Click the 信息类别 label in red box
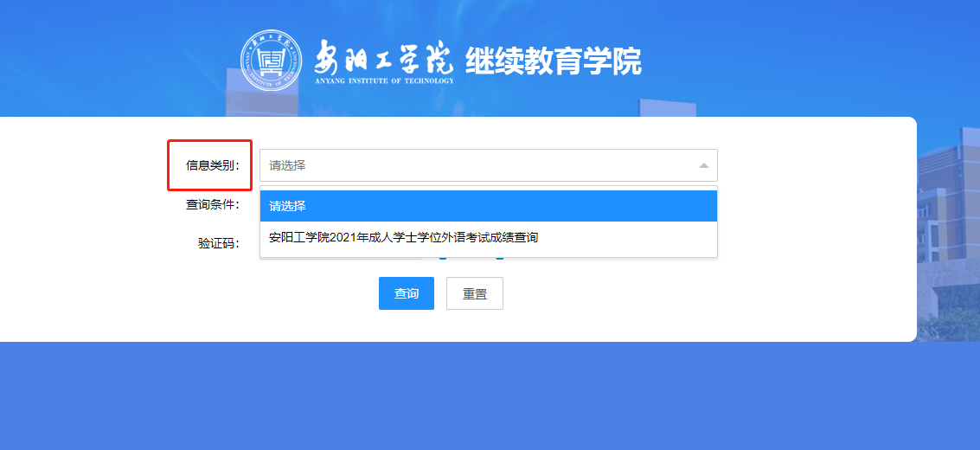Screen dimensions: 980x450 [x=212, y=165]
